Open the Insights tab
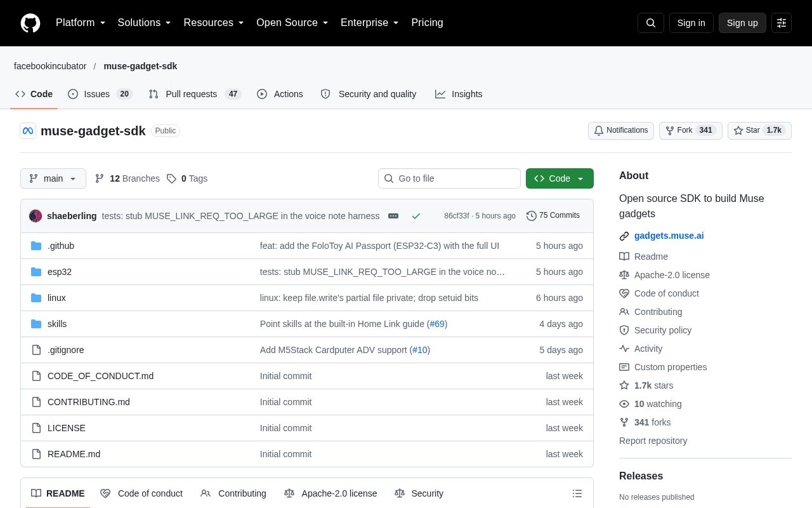The height and width of the screenshot is (508, 812). point(459,94)
